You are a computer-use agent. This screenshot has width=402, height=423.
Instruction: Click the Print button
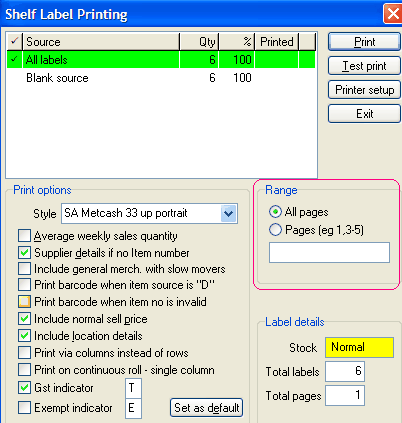coord(364,42)
